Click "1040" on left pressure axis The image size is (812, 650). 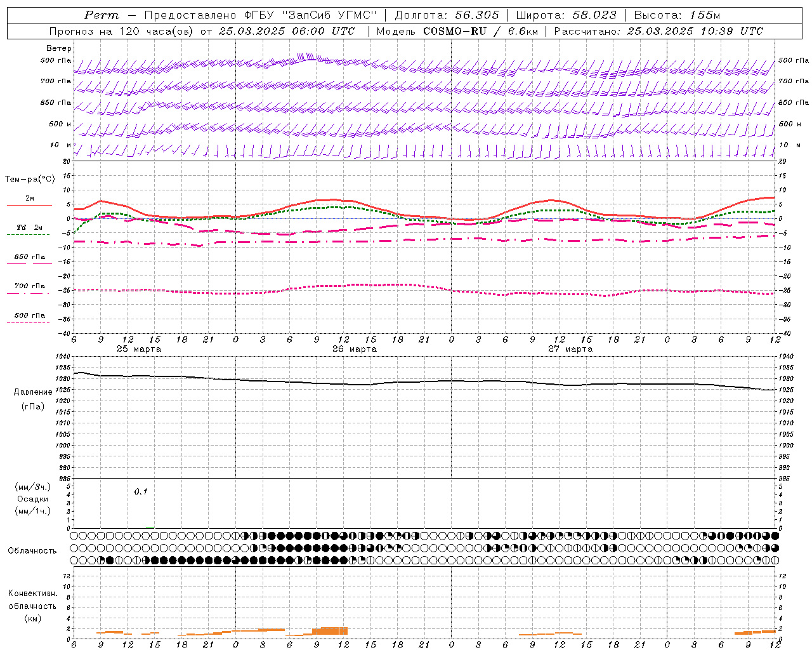click(64, 356)
